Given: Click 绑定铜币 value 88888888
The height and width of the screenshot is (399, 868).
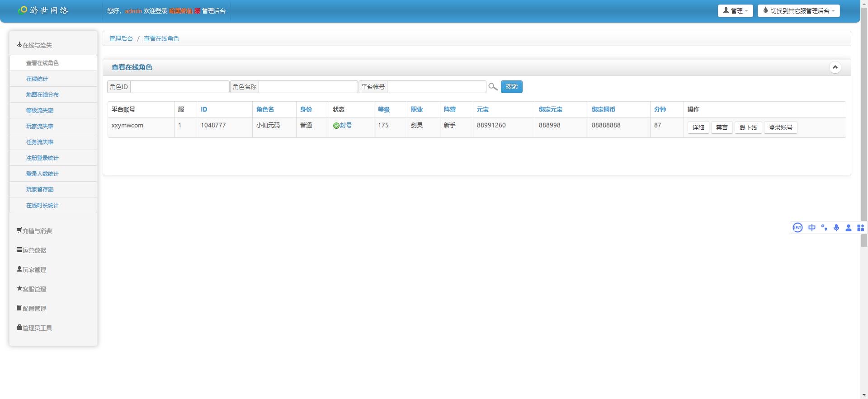Looking at the screenshot, I should [606, 125].
